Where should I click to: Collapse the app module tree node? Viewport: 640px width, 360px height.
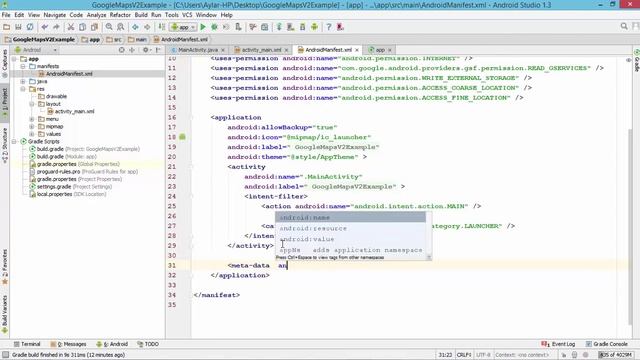[14, 59]
